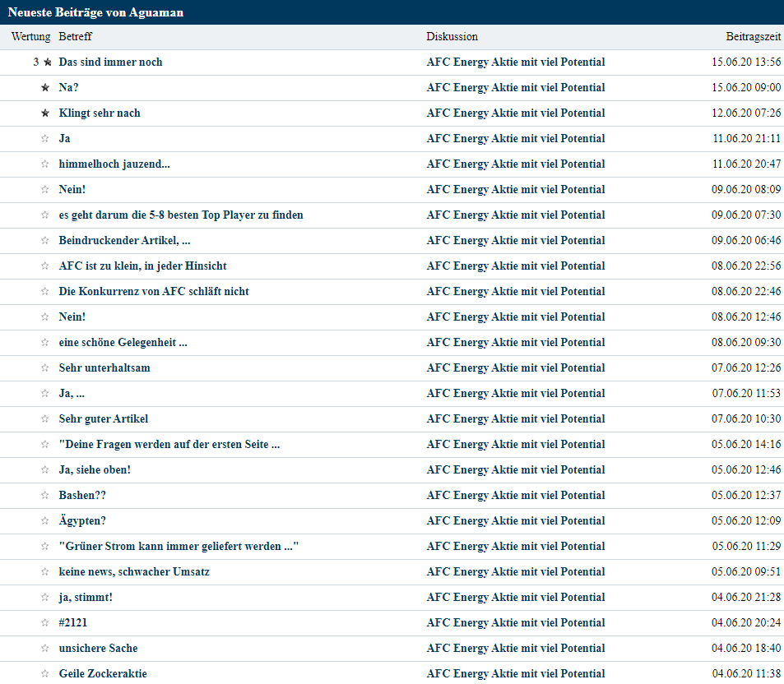Click the 'Beitragszeit' column header

coord(753,37)
